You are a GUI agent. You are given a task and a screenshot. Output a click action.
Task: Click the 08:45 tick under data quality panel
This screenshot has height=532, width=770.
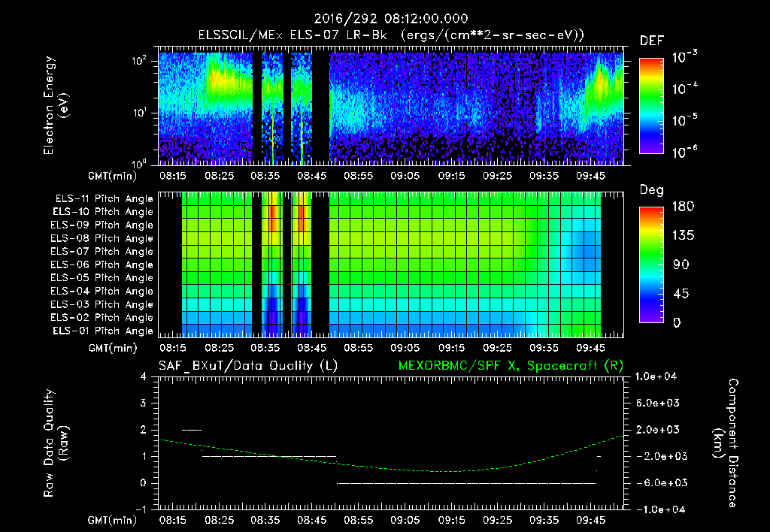tap(312, 520)
